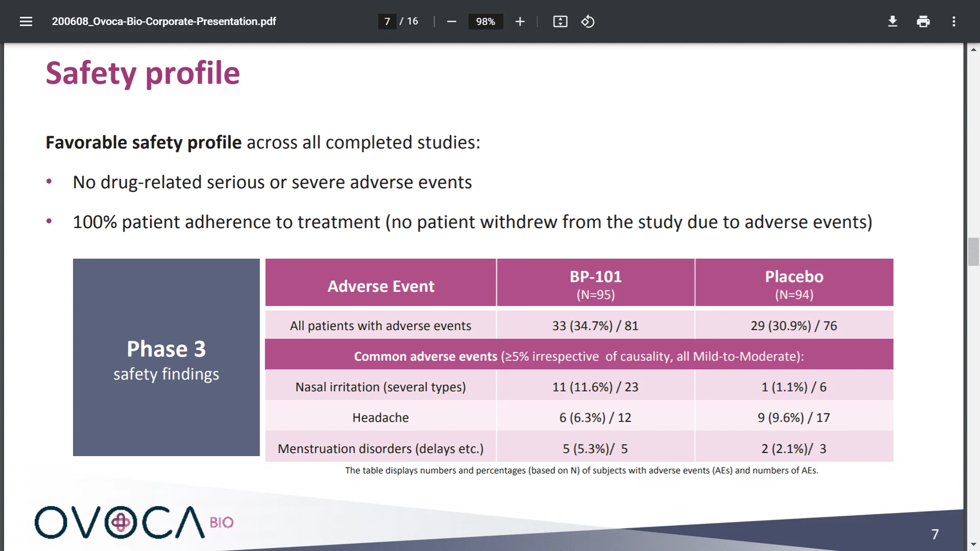Click the file name 200608_Ovoca-Bio-Corporate-Presentation.pdf

click(x=164, y=21)
